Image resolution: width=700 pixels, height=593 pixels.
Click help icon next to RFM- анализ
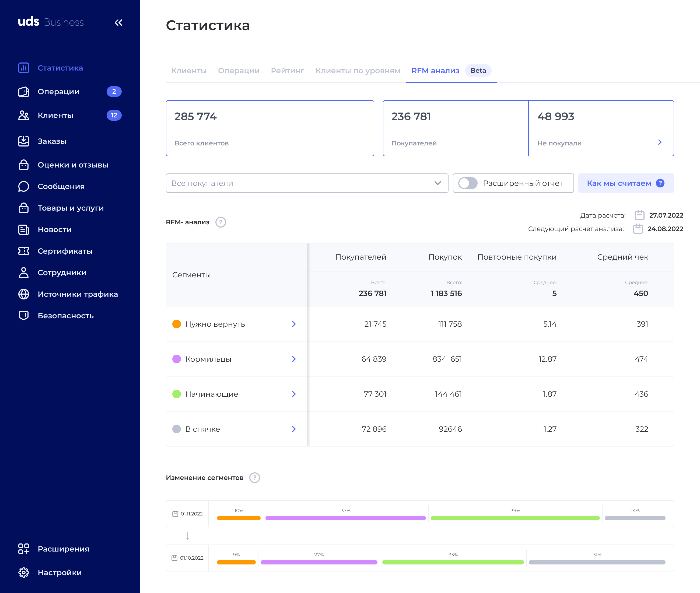coord(221,222)
